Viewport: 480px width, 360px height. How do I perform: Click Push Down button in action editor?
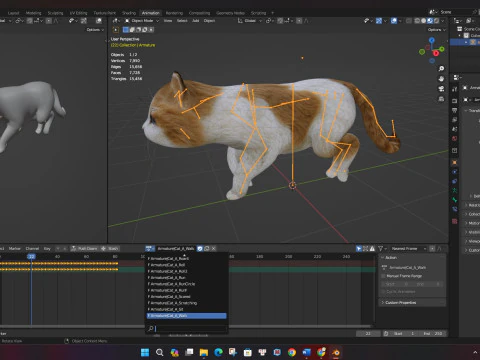click(x=84, y=249)
